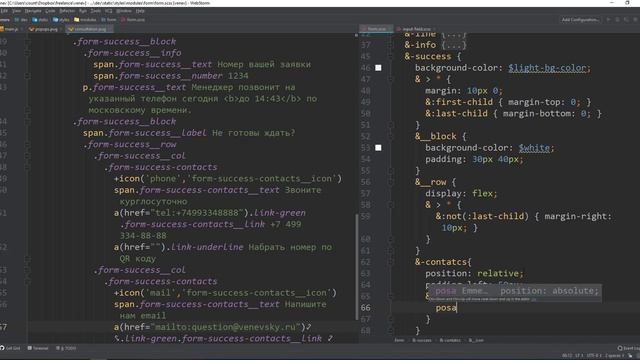Click the mailto:question@venevsky.ru href string

tap(227, 327)
